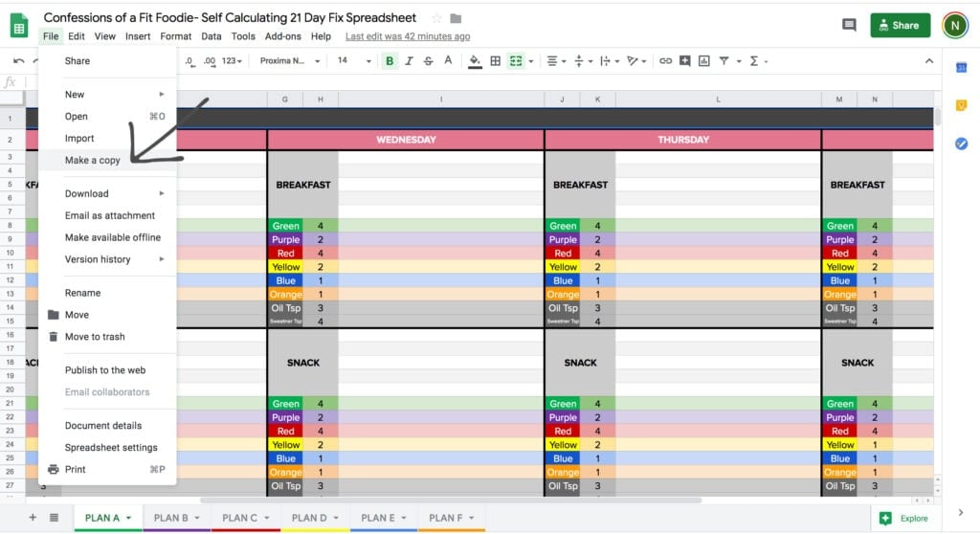This screenshot has height=534, width=980.
Task: Open the Calendar side panel icon
Action: coord(961,68)
